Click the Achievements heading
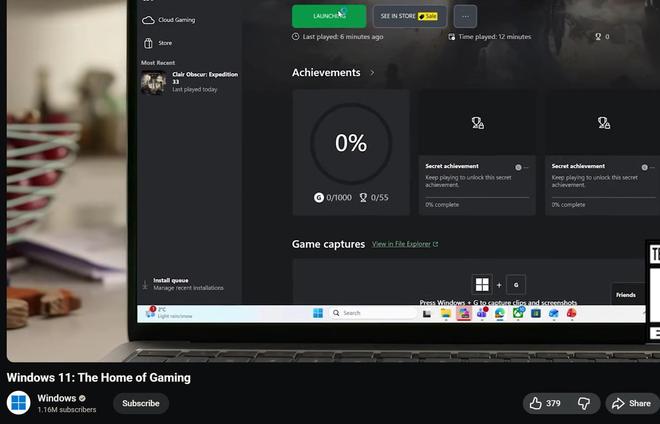Screen dimensions: 660x424 pyautogui.click(x=326, y=72)
